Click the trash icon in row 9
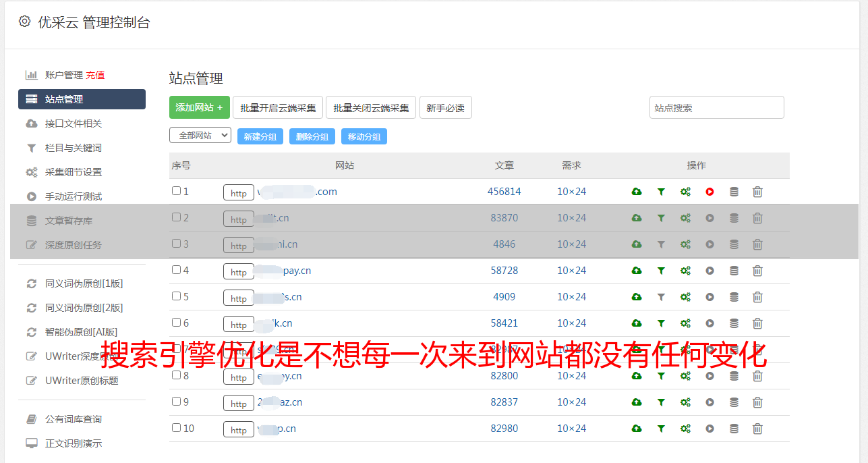Image resolution: width=868 pixels, height=463 pixels. click(x=757, y=402)
